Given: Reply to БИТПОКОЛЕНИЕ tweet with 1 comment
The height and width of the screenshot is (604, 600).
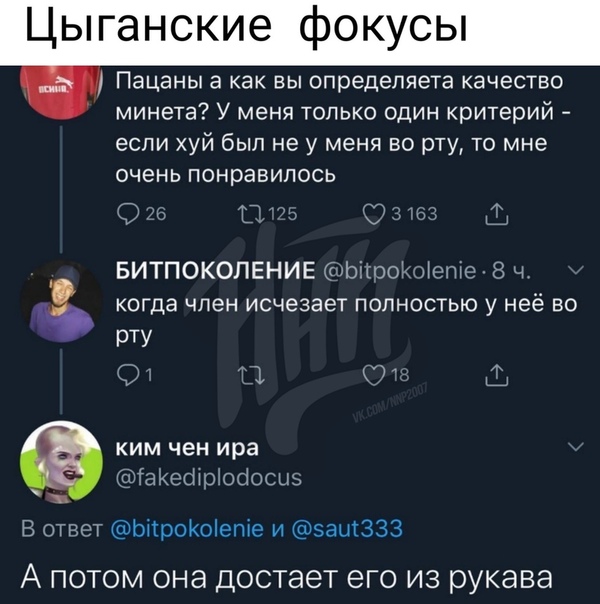Looking at the screenshot, I should [x=134, y=375].
